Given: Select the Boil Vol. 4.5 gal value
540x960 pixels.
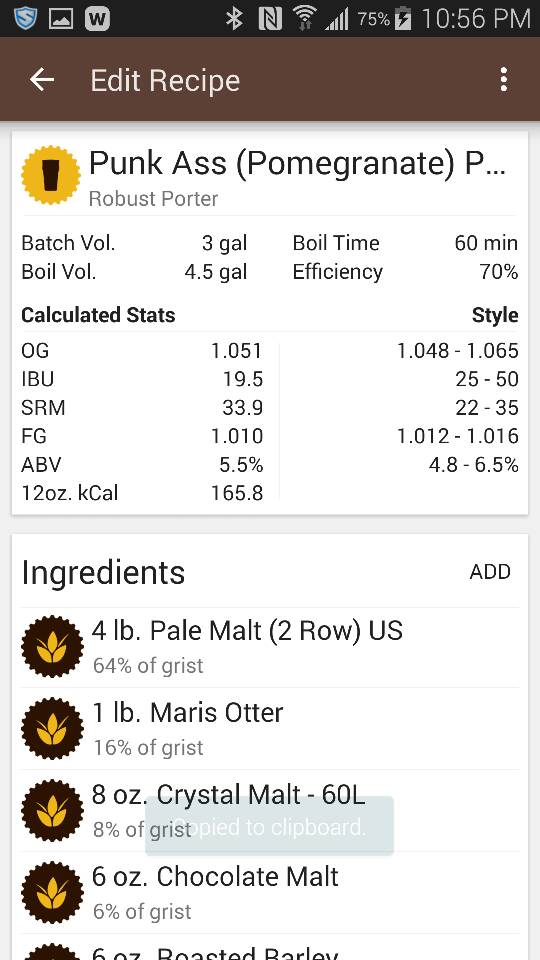Looking at the screenshot, I should [216, 272].
